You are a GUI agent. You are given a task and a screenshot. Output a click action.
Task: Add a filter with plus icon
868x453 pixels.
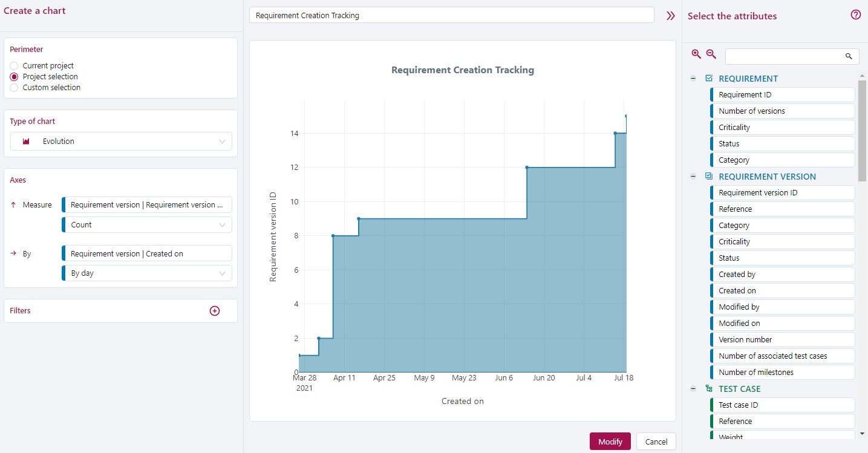pos(215,311)
